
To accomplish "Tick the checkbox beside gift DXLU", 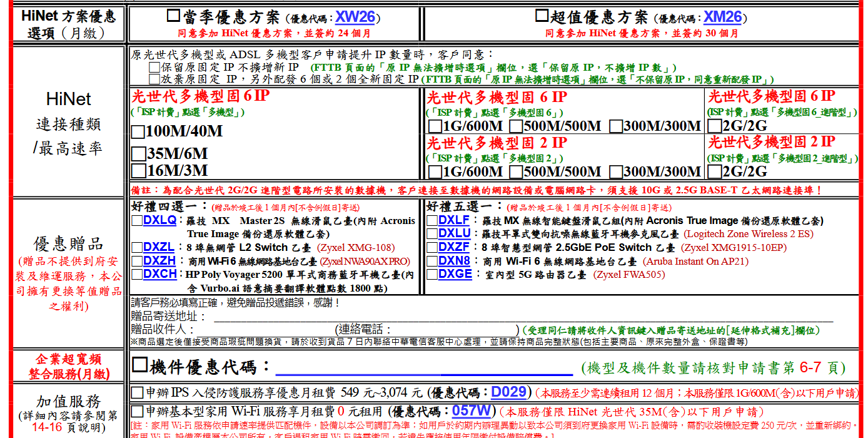I will 432,235.
